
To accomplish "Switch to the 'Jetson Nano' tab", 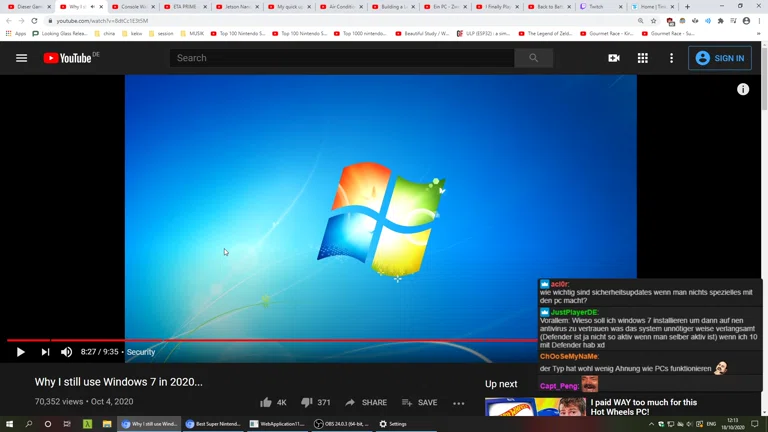I will [237, 7].
